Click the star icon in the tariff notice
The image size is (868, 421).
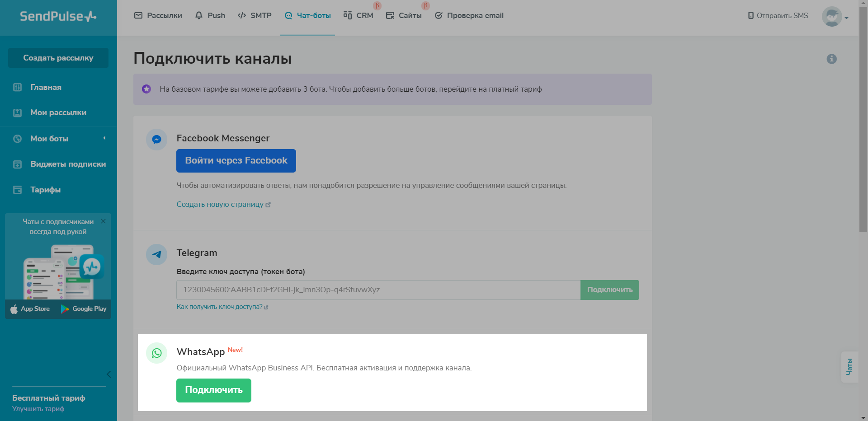pos(146,89)
